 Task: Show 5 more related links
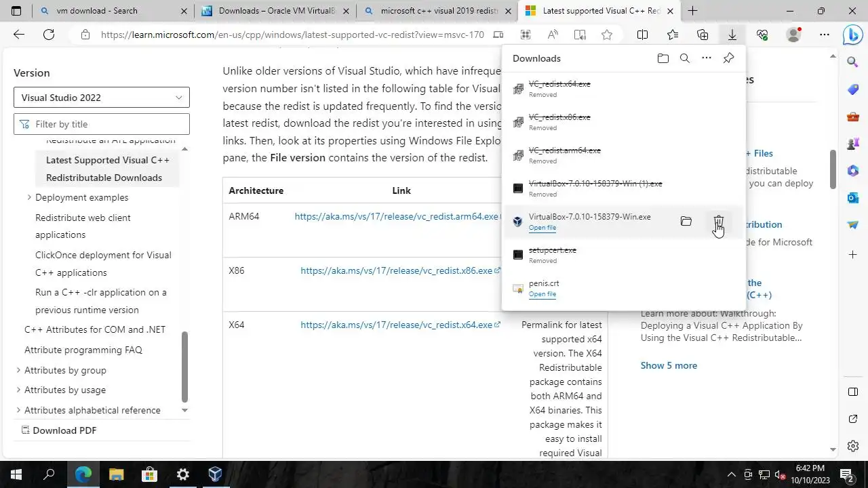[x=669, y=365]
